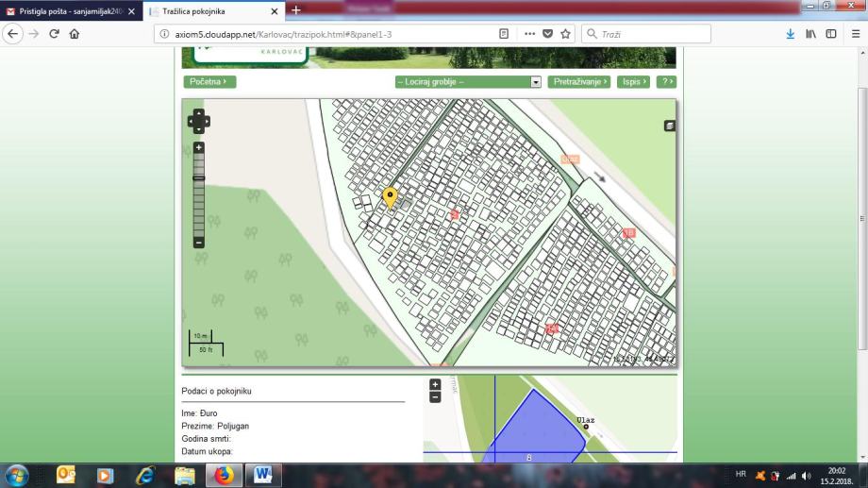Open Windows Start menu
Image resolution: width=868 pixels, height=488 pixels.
point(17,476)
